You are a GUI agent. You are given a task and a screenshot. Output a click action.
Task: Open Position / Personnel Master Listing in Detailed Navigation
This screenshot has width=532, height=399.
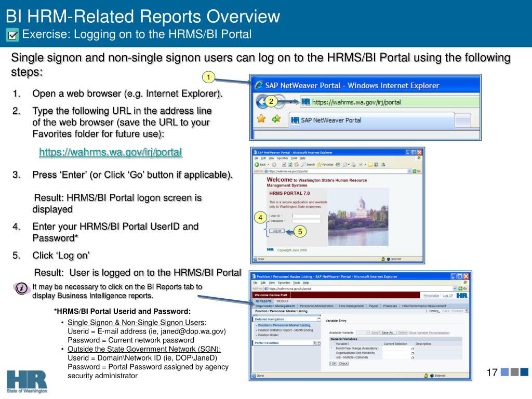tap(284, 325)
